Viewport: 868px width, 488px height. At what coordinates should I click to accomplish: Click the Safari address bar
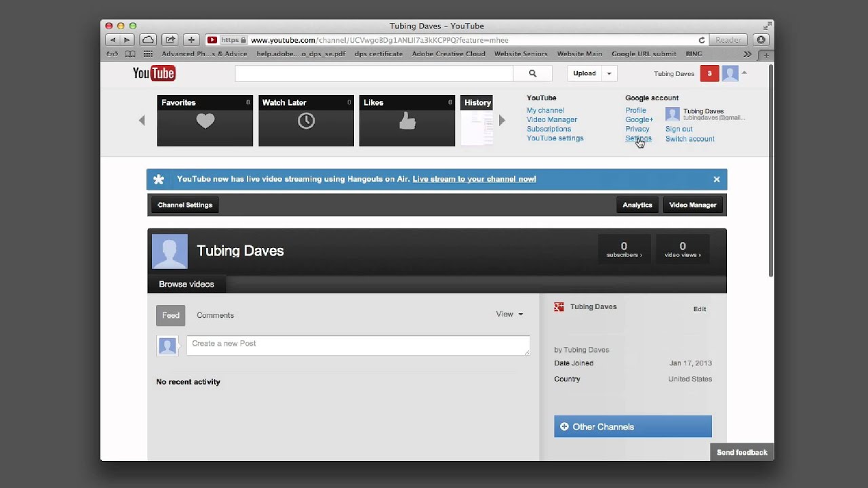pyautogui.click(x=456, y=40)
